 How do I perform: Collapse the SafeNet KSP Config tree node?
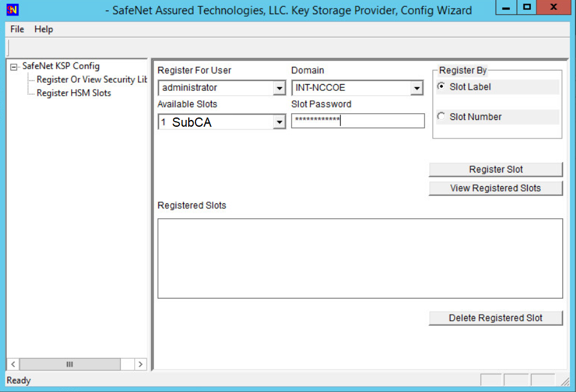click(x=14, y=67)
